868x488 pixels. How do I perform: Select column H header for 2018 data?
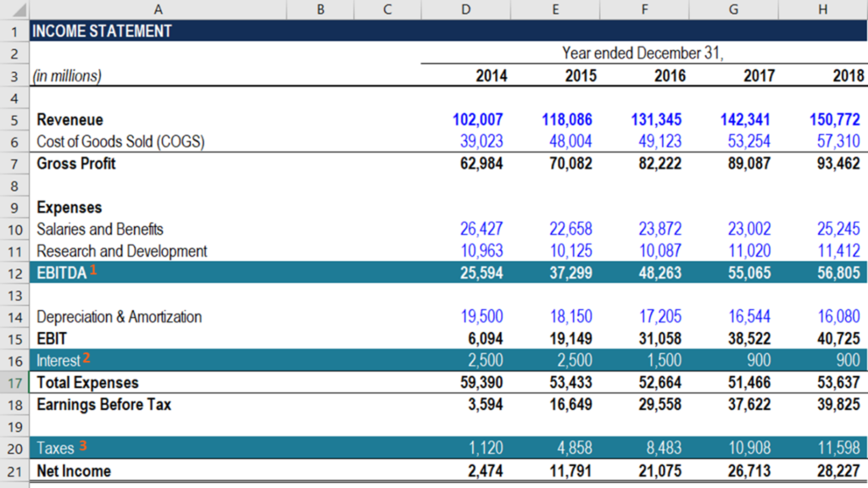pyautogui.click(x=821, y=9)
